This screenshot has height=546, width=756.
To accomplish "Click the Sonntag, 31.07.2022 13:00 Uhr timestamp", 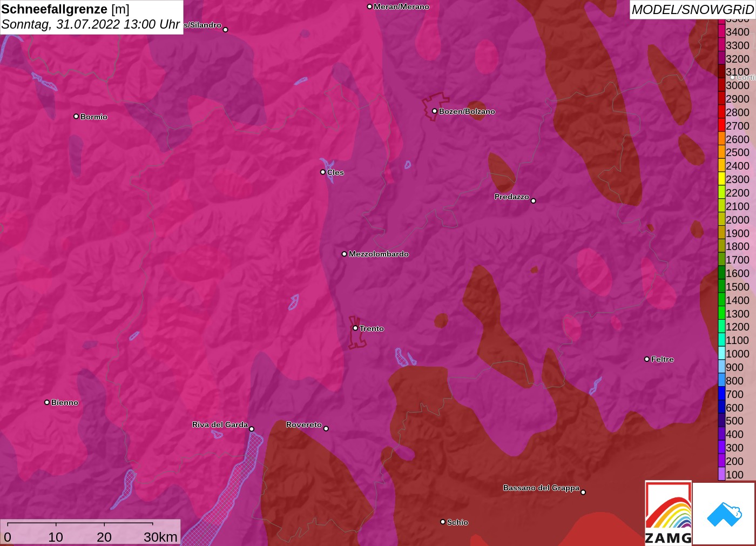I will pos(90,24).
